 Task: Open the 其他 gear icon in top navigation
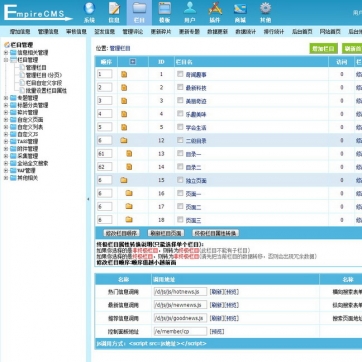tap(265, 9)
